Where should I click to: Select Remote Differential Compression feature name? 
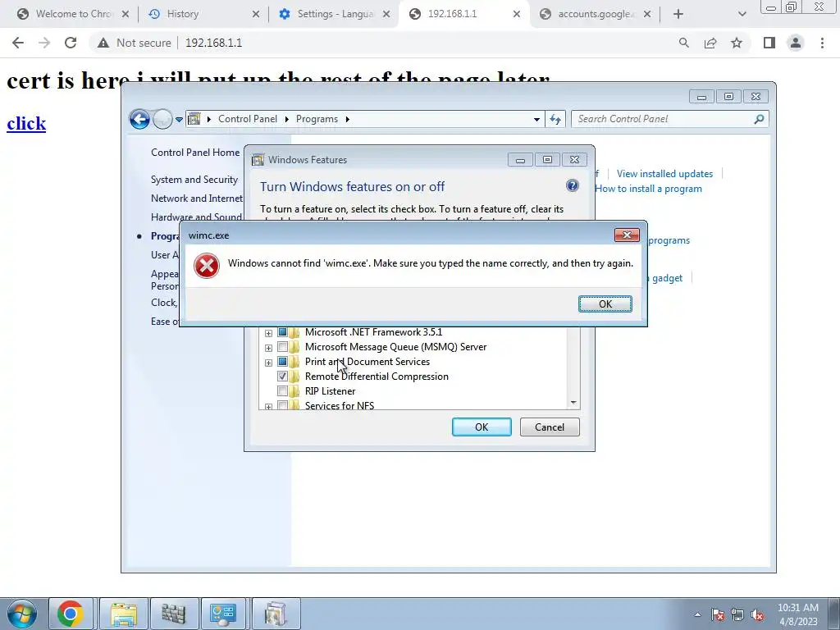[x=377, y=377]
